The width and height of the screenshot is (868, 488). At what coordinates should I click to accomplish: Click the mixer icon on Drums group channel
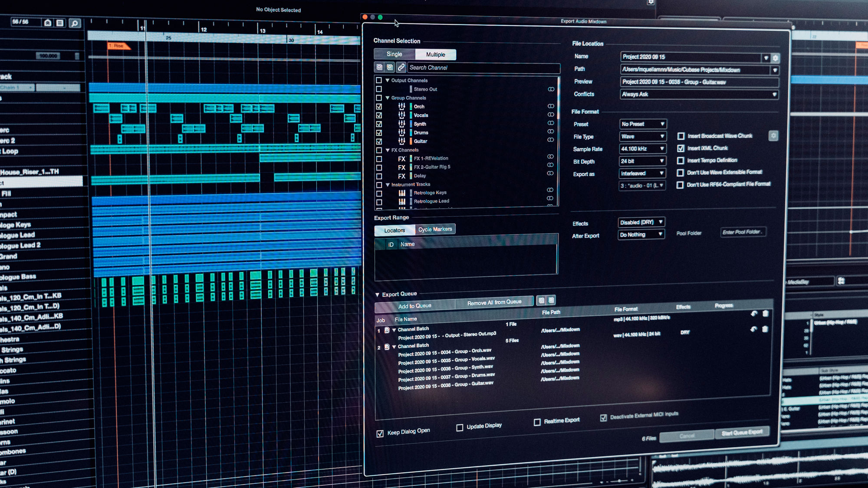click(x=402, y=132)
